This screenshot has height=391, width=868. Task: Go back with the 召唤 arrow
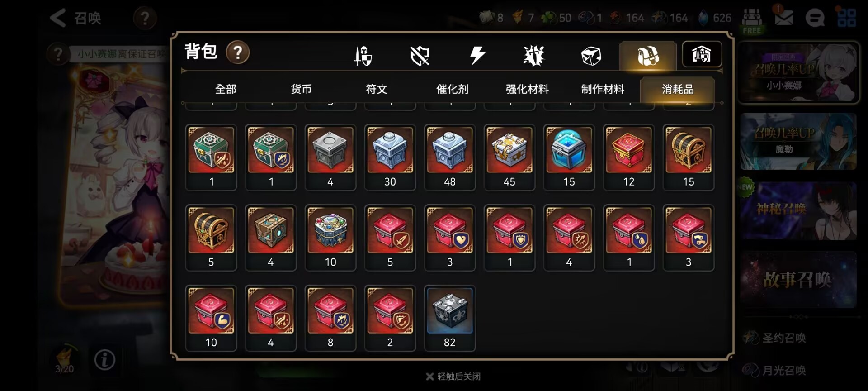click(75, 18)
